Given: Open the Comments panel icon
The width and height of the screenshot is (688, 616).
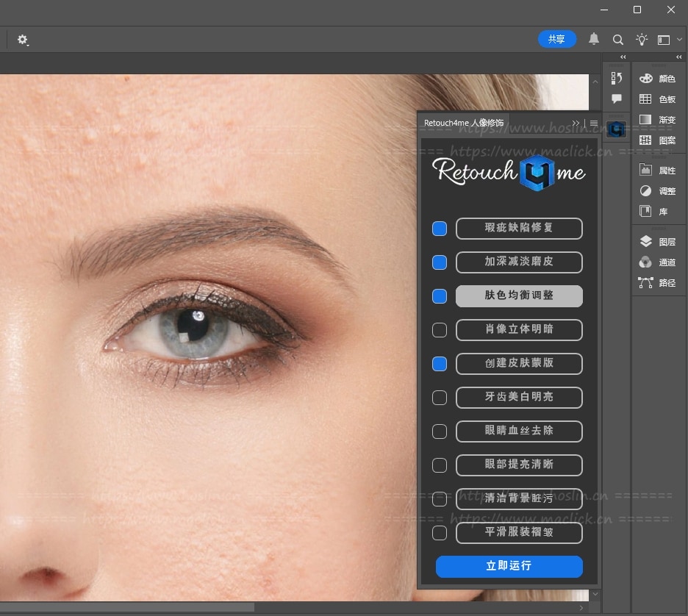Looking at the screenshot, I should pos(617,99).
